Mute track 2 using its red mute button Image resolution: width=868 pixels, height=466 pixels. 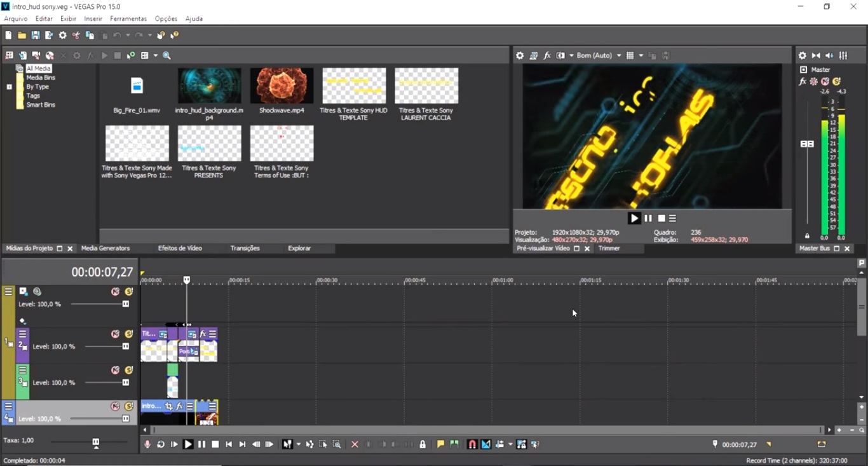pos(115,334)
